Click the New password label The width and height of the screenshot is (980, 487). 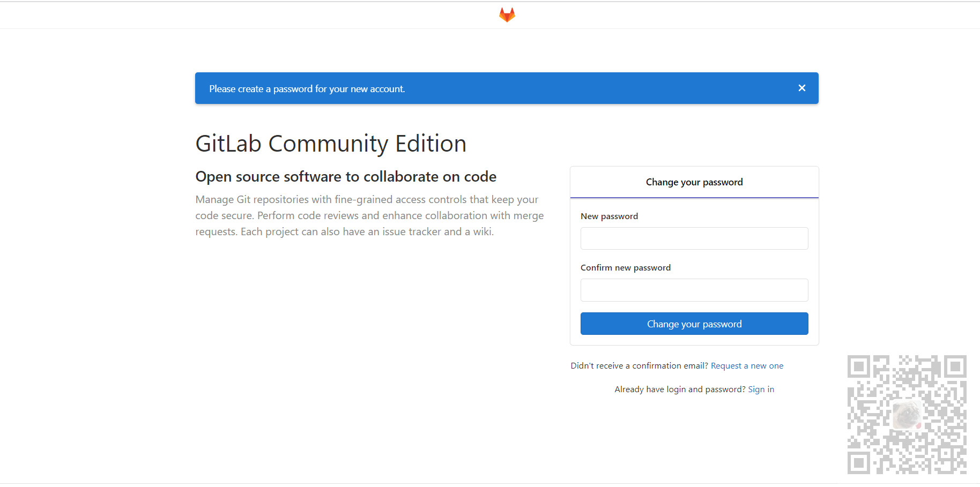609,216
